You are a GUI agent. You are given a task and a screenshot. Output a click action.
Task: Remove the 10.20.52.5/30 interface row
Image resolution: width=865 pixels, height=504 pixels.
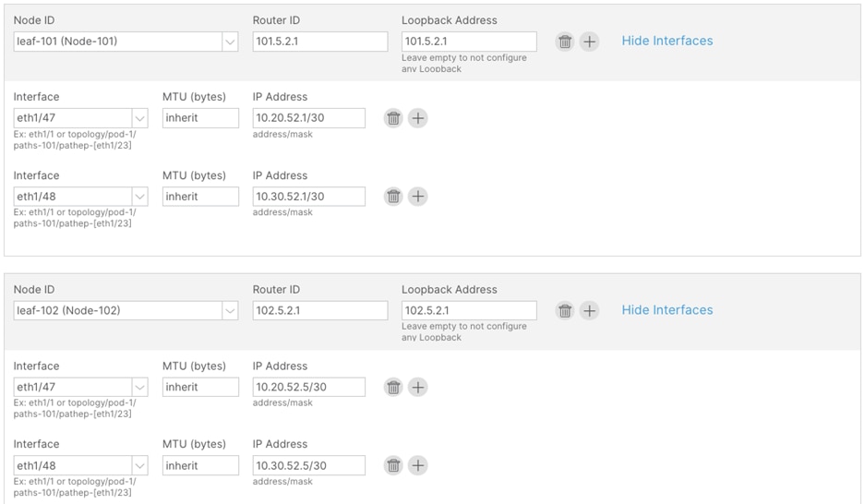tap(393, 387)
